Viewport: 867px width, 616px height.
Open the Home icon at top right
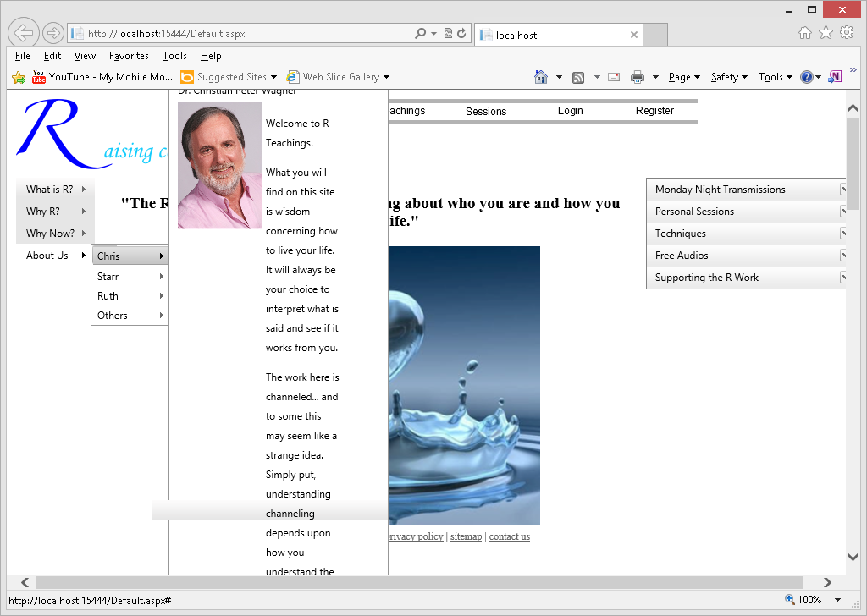[805, 33]
